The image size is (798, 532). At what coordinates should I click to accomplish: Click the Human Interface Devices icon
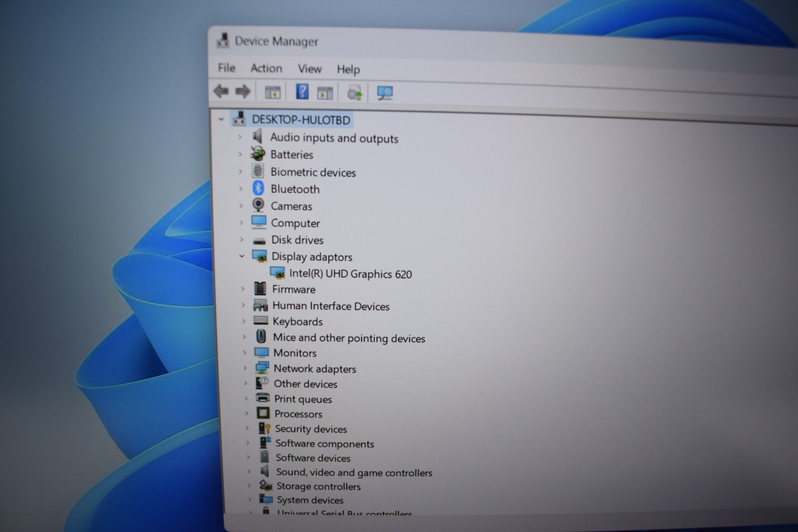[261, 305]
